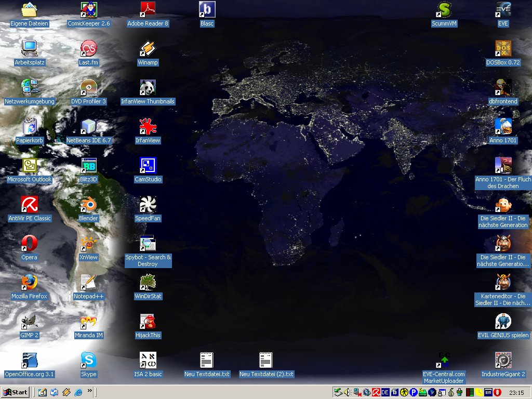Select the Winamp desktop shortcut
This screenshot has width=532, height=399.
tap(148, 49)
